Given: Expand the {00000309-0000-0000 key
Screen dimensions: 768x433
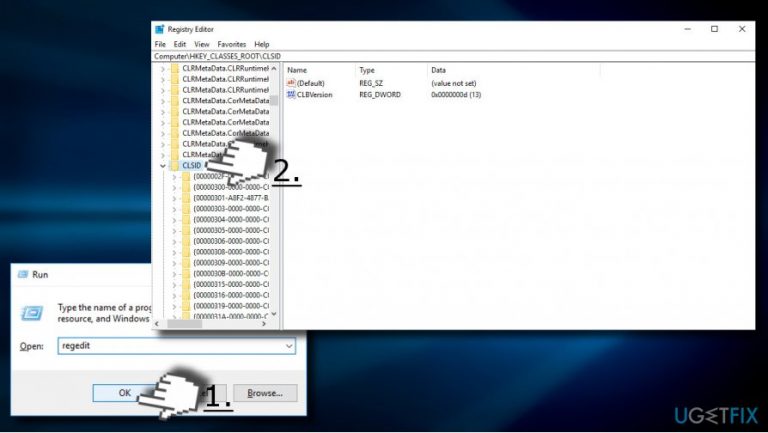Looking at the screenshot, I should coord(174,263).
